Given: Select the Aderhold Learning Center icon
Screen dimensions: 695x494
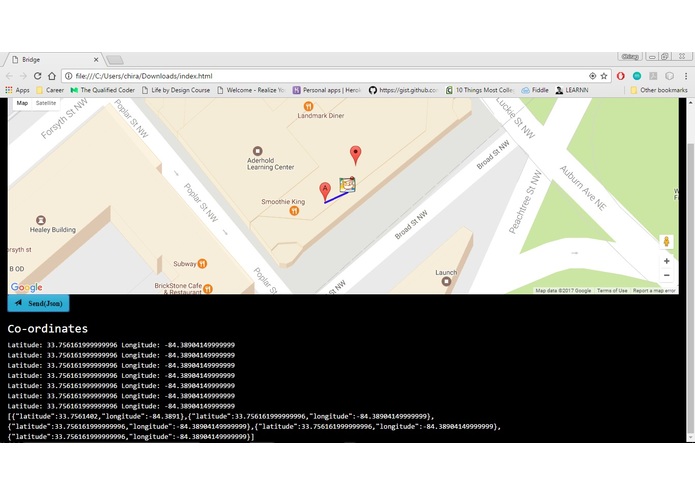Looking at the screenshot, I should (257, 151).
